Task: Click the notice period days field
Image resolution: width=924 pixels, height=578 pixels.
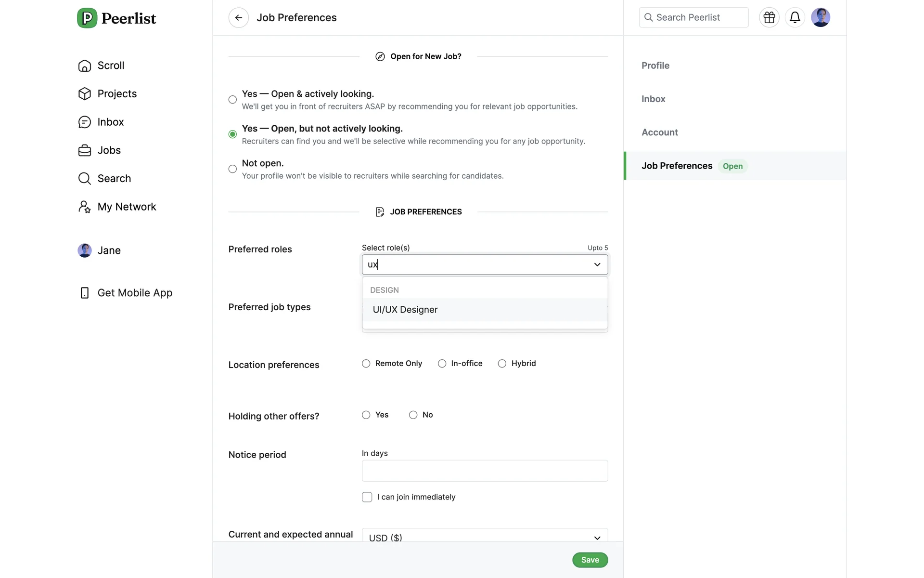Action: pos(484,471)
